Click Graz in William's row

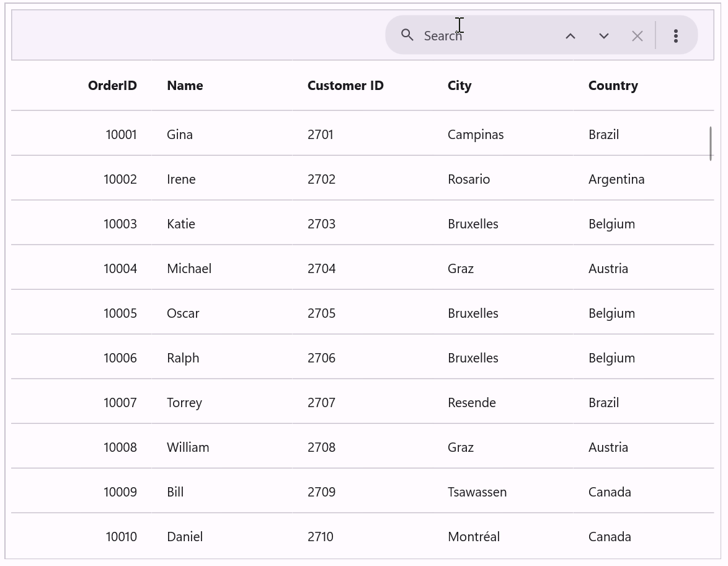pos(461,447)
